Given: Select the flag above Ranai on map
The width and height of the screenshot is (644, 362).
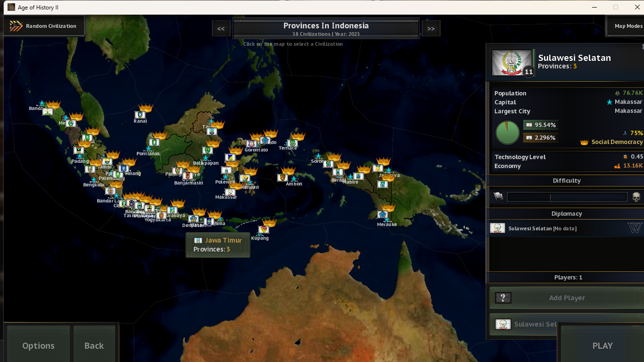Looking at the screenshot, I should tap(140, 114).
